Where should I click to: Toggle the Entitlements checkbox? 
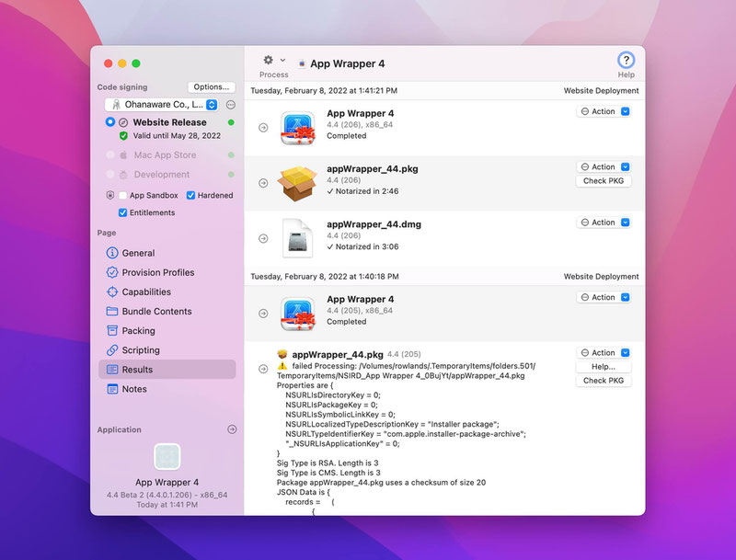pyautogui.click(x=123, y=212)
